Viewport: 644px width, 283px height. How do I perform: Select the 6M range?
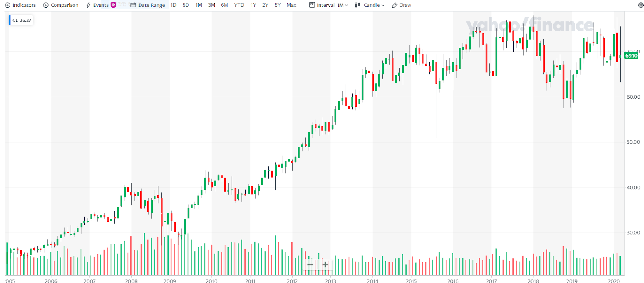pos(225,5)
